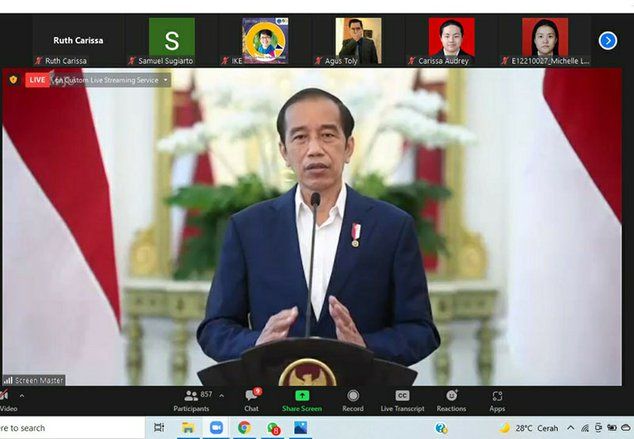Expand the Participants options arrow
This screenshot has width=634, height=439.
(x=221, y=396)
